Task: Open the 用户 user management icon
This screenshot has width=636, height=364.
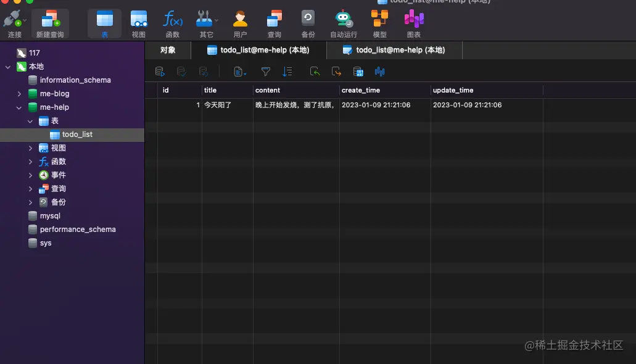Action: pyautogui.click(x=240, y=24)
